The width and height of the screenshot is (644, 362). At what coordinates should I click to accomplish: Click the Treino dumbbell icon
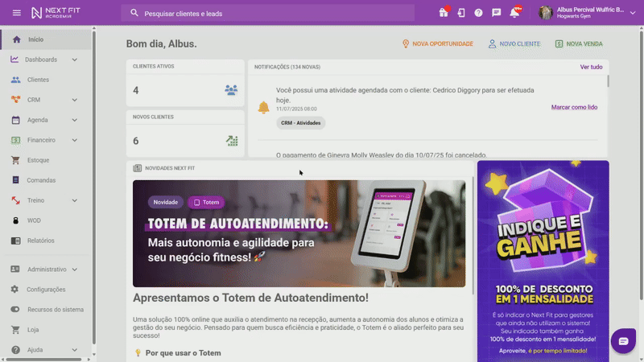pos(15,200)
